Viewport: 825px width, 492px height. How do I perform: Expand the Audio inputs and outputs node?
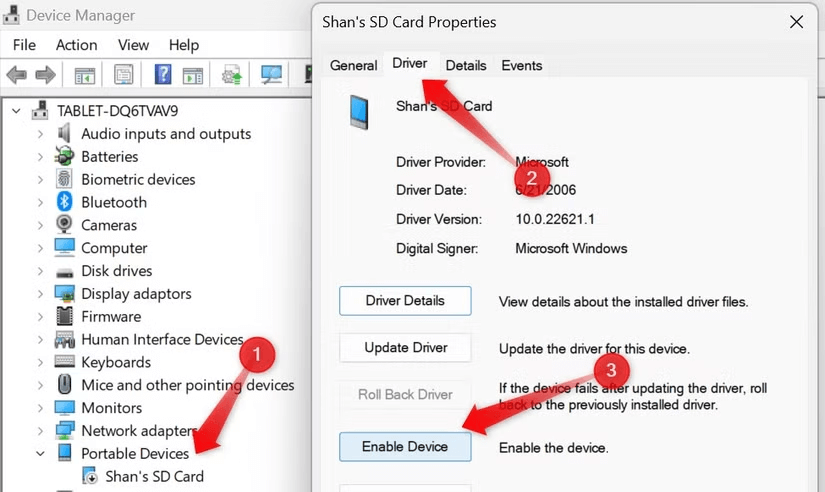40,134
